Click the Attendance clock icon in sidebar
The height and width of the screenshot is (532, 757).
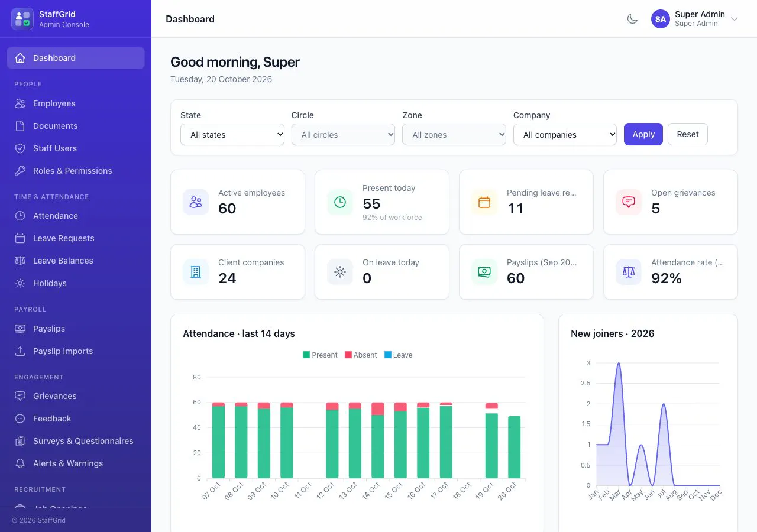[x=20, y=216]
